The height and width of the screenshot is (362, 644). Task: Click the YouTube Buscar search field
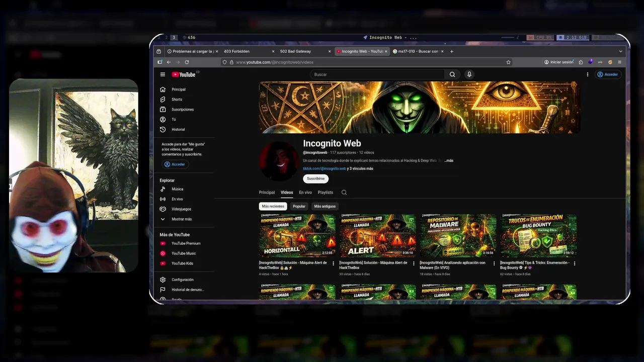377,74
